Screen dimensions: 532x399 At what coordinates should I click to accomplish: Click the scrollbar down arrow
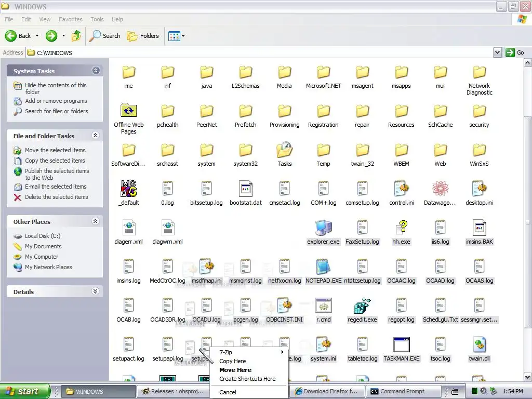[528, 377]
